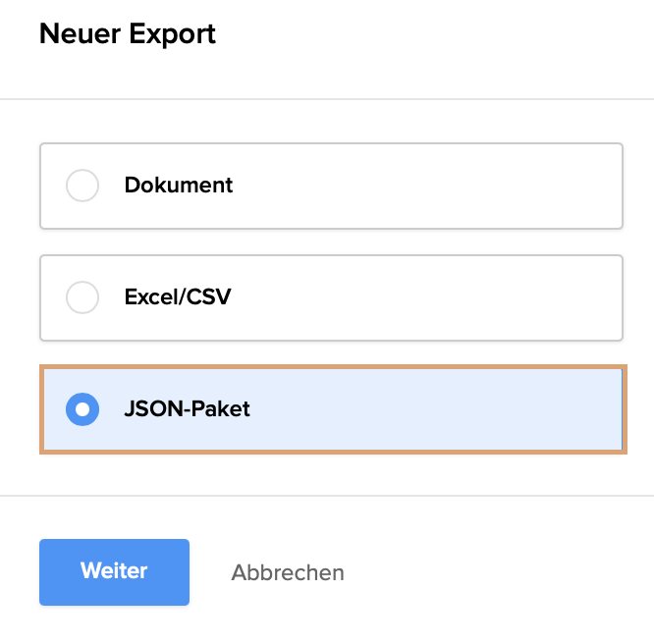
Task: Click the Dokument label text
Action: point(179,186)
